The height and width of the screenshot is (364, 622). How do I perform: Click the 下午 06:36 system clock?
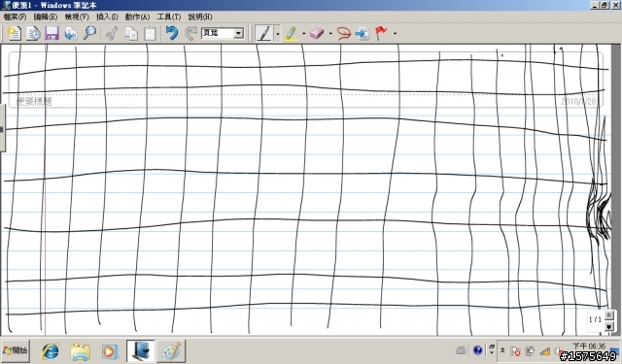coord(589,347)
